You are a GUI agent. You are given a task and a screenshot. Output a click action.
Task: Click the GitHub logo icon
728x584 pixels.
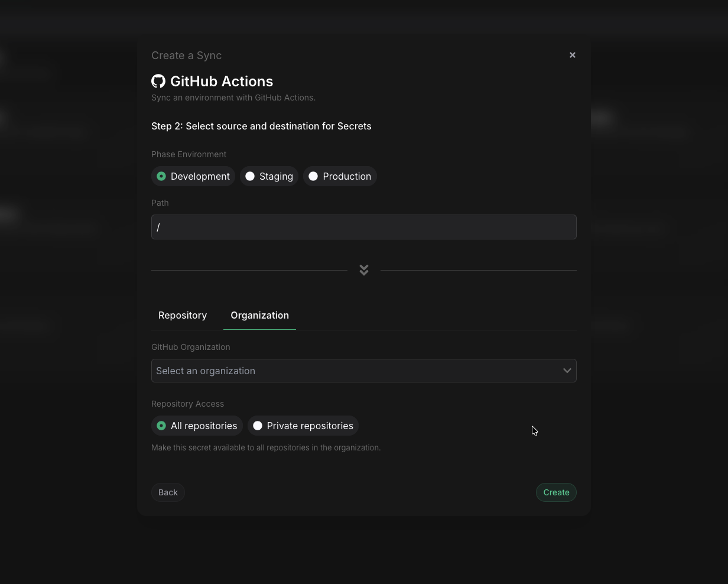pyautogui.click(x=158, y=81)
